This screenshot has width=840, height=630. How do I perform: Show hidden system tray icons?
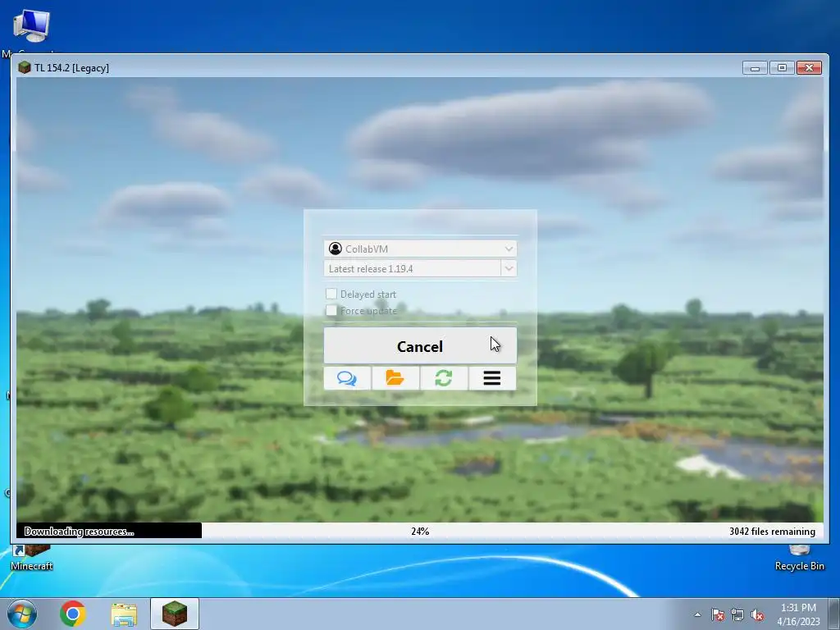pyautogui.click(x=697, y=614)
